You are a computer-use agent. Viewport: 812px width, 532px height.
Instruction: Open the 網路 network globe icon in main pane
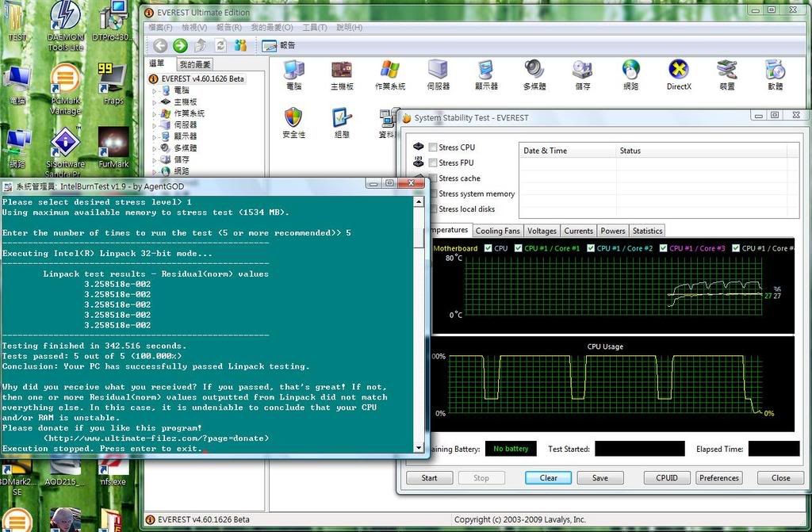point(630,75)
